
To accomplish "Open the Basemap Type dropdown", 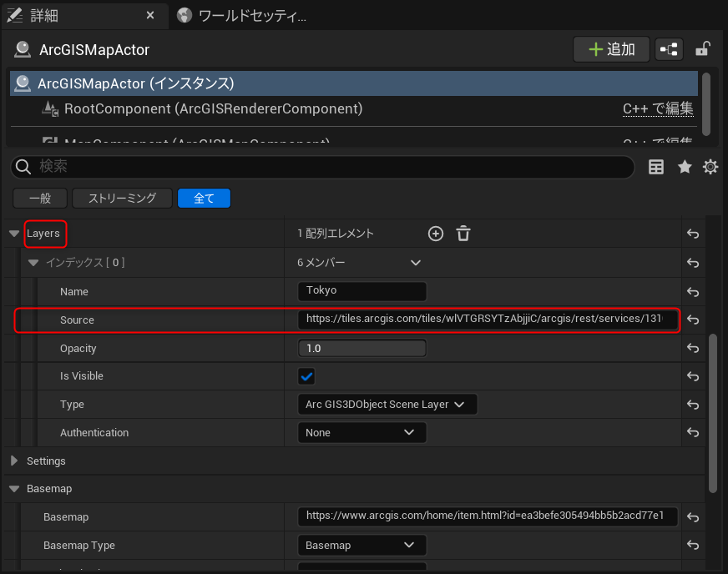I will click(x=362, y=546).
